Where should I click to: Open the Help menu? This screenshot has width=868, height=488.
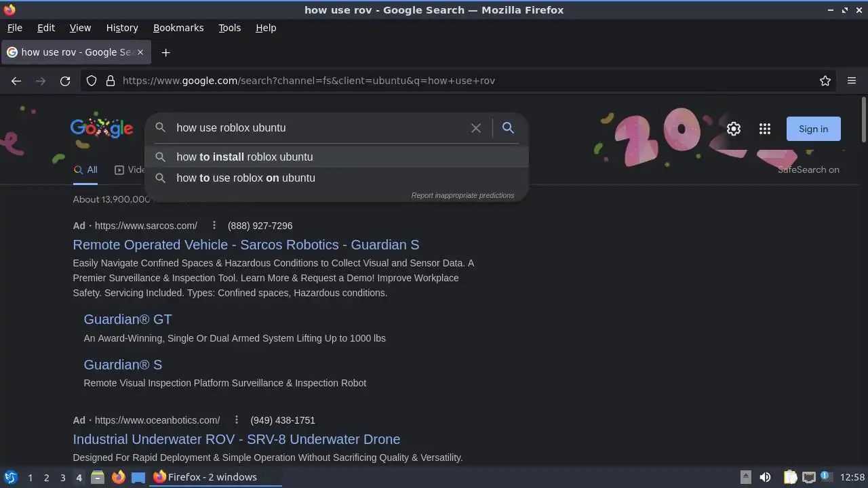[266, 28]
